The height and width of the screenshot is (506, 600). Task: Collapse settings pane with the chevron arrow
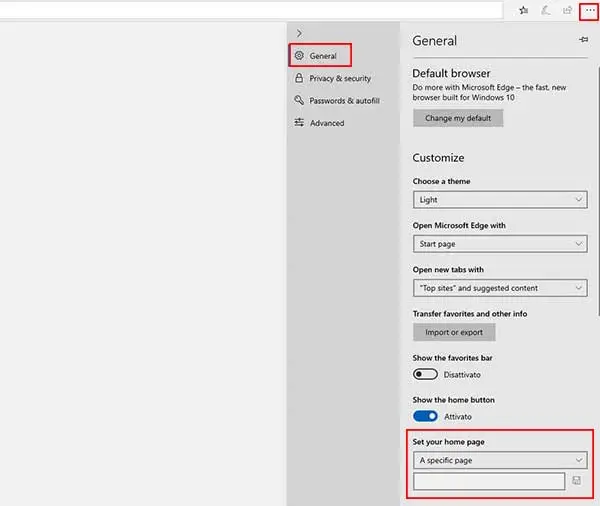coord(299,33)
